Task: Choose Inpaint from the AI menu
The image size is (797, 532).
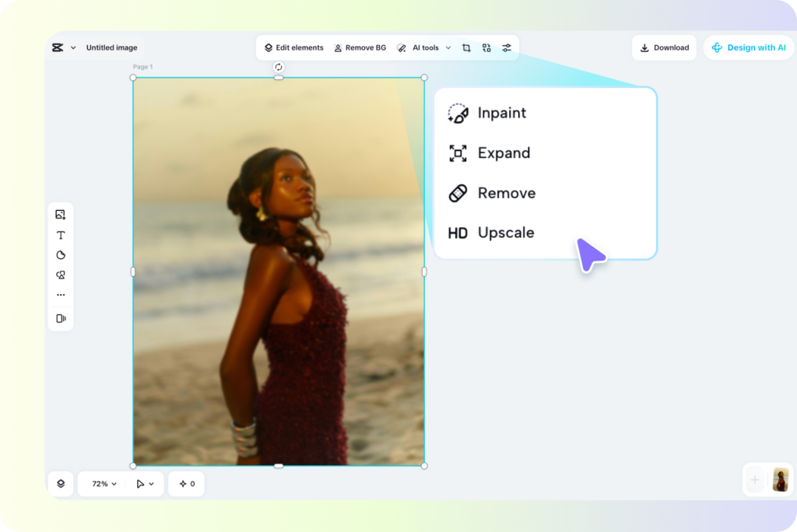Action: [501, 113]
